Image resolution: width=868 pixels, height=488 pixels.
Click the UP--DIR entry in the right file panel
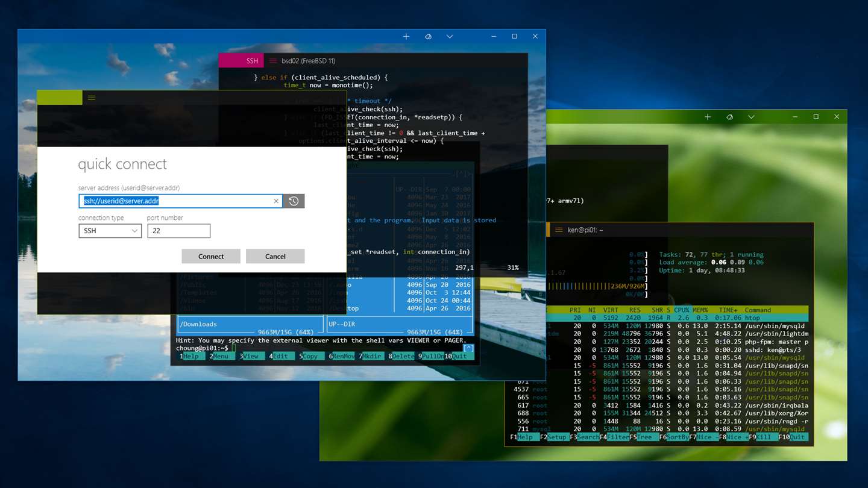tap(343, 324)
